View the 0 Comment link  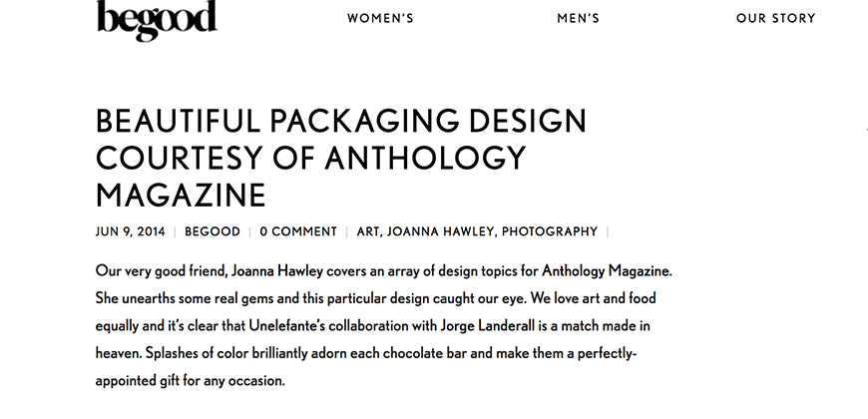coord(298,231)
